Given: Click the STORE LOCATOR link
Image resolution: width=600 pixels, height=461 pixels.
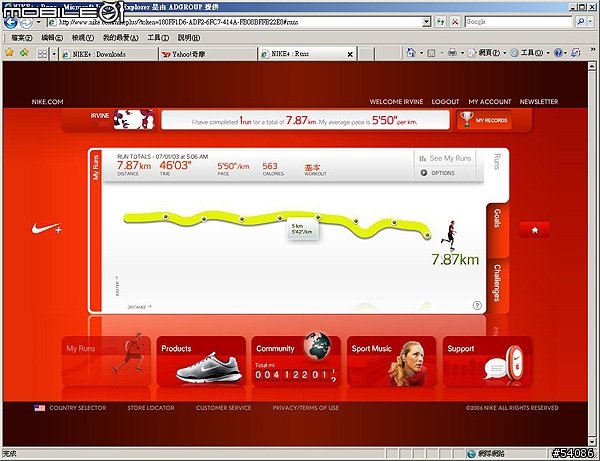Looking at the screenshot, I should (x=151, y=408).
